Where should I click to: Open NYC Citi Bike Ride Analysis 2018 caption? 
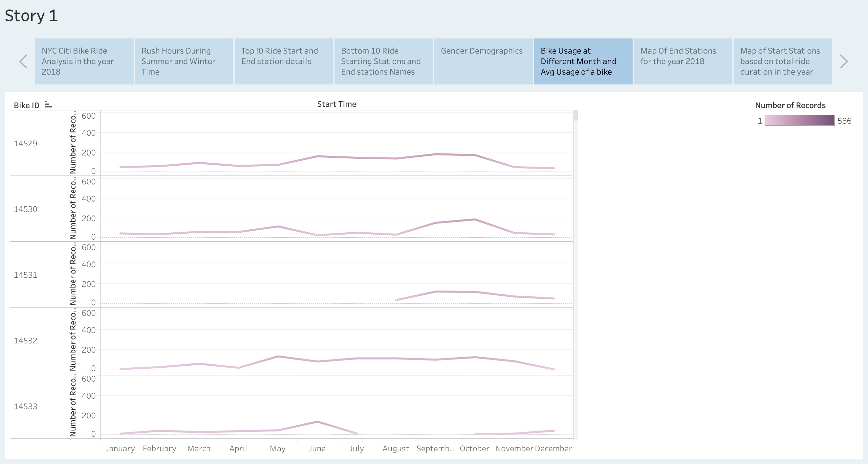pos(84,61)
